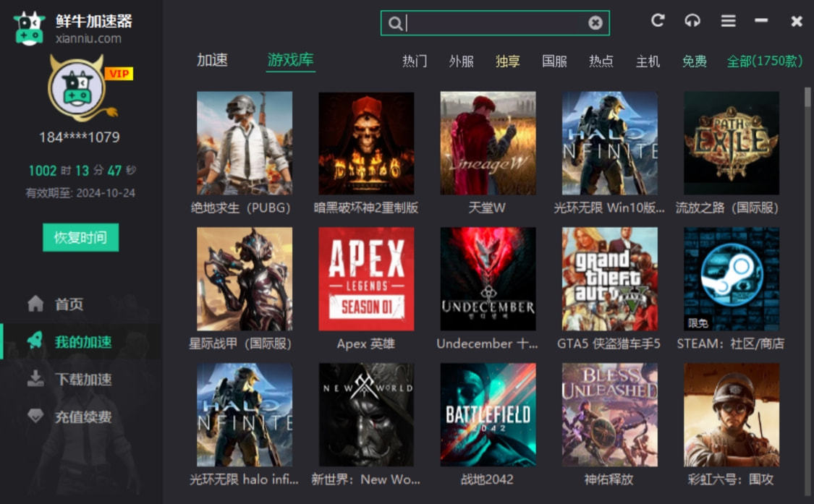Open the hamburger menu icon
This screenshot has height=504, width=814.
729,21
